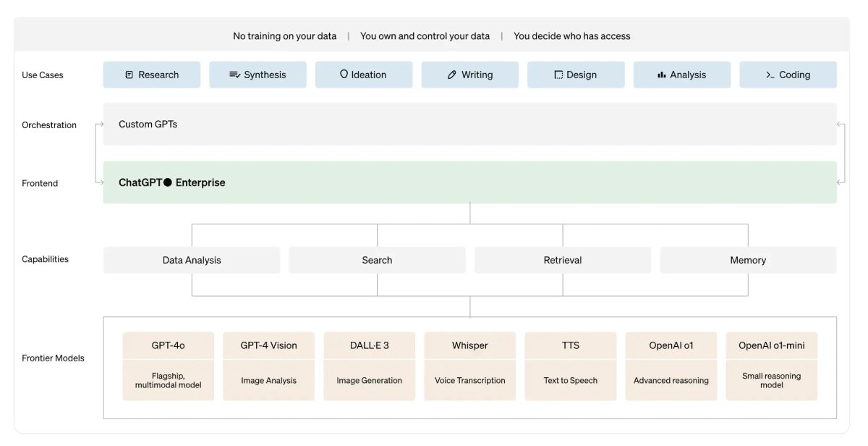Click the OpenAI o1 model title

[x=671, y=345]
